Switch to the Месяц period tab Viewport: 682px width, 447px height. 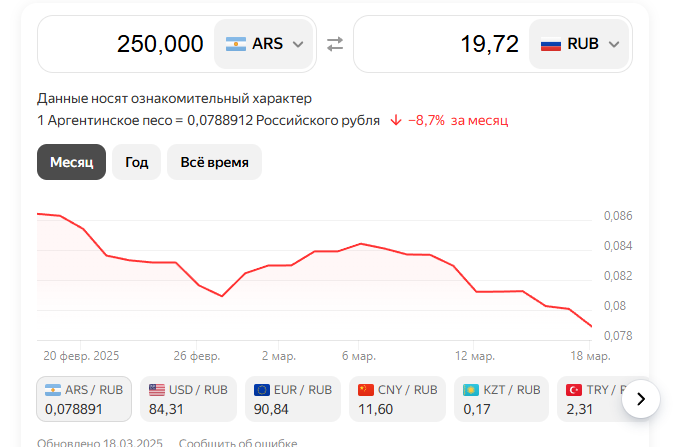(71, 162)
